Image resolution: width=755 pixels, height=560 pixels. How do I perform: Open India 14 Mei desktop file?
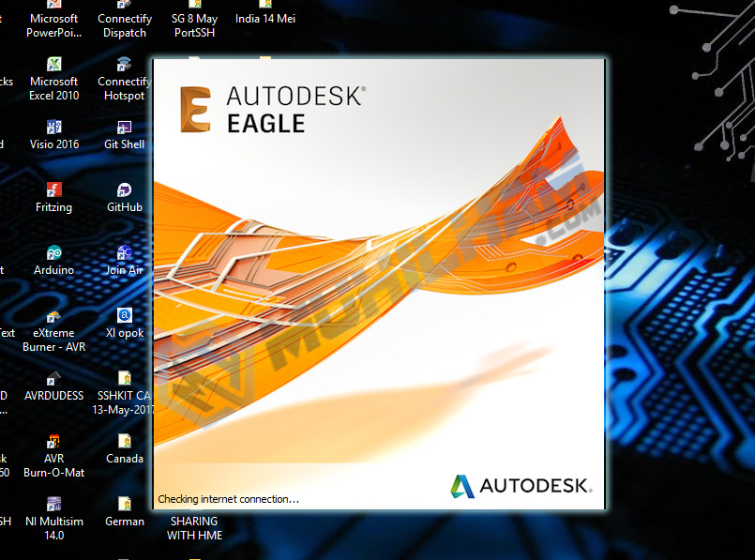264,13
